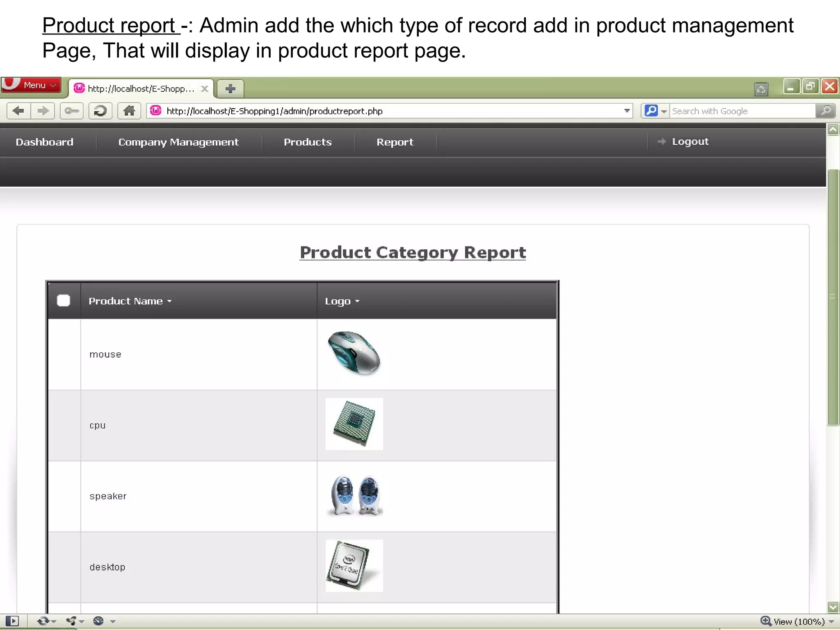Screen dimensions: 840x630
Task: Open the mouse logo image
Action: point(354,353)
